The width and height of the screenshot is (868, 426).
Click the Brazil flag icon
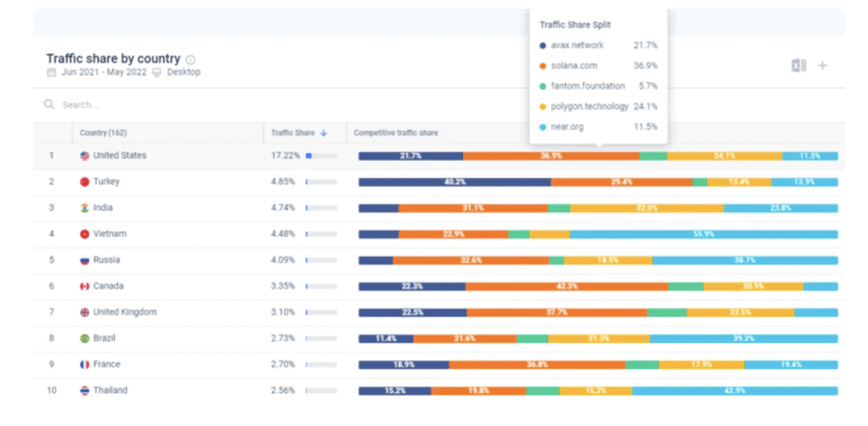pos(85,338)
